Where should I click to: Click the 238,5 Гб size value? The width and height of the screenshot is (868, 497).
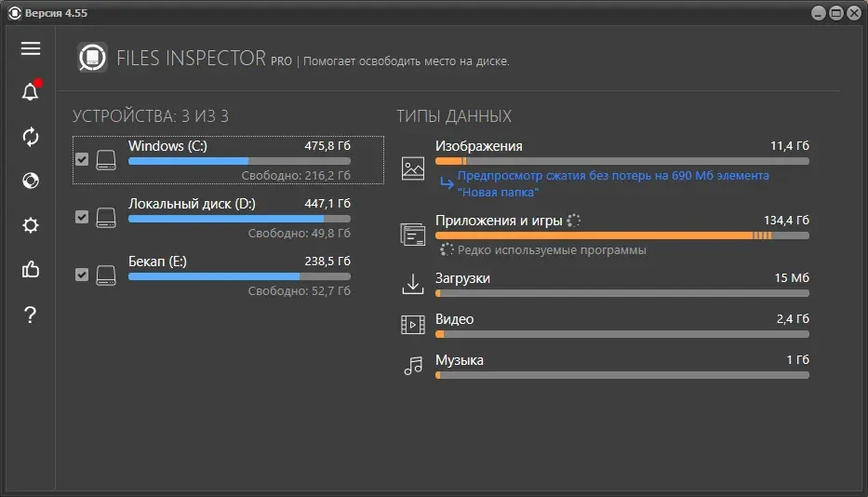click(327, 261)
